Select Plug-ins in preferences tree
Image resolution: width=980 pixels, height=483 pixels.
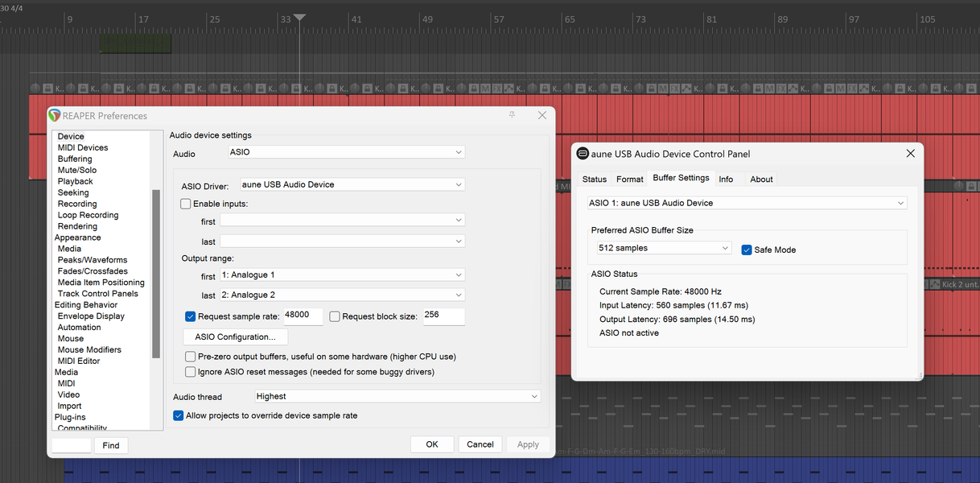tap(70, 418)
